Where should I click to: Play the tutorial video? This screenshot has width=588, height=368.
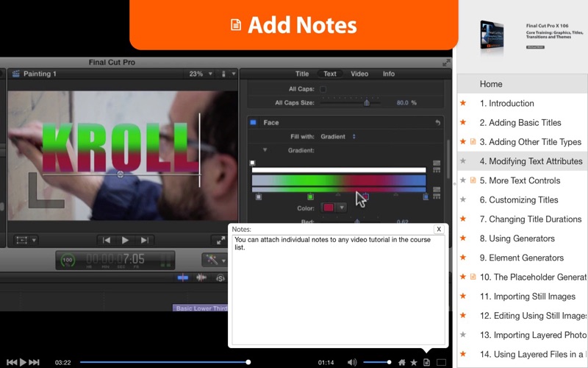click(23, 362)
